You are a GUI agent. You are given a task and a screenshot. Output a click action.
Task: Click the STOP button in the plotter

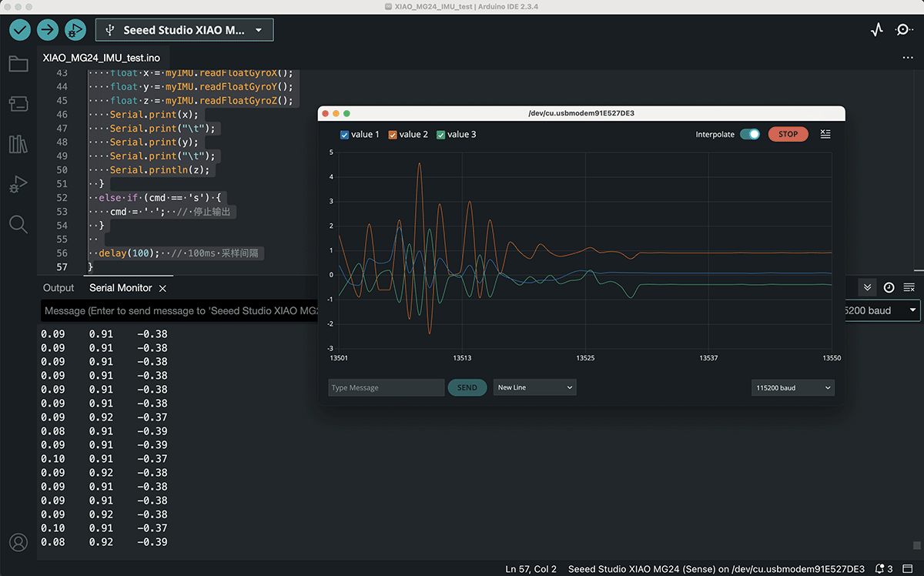[x=788, y=134]
